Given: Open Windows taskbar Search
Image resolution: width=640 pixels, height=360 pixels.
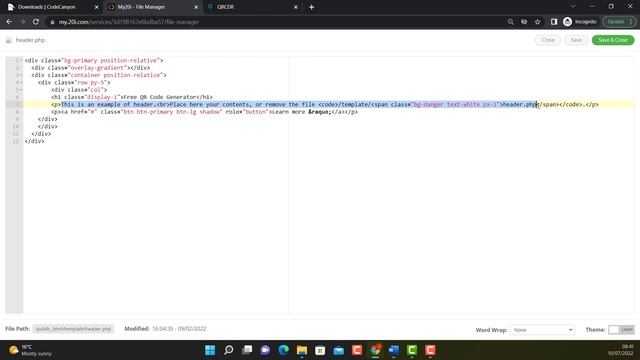Looking at the screenshot, I should click(229, 350).
